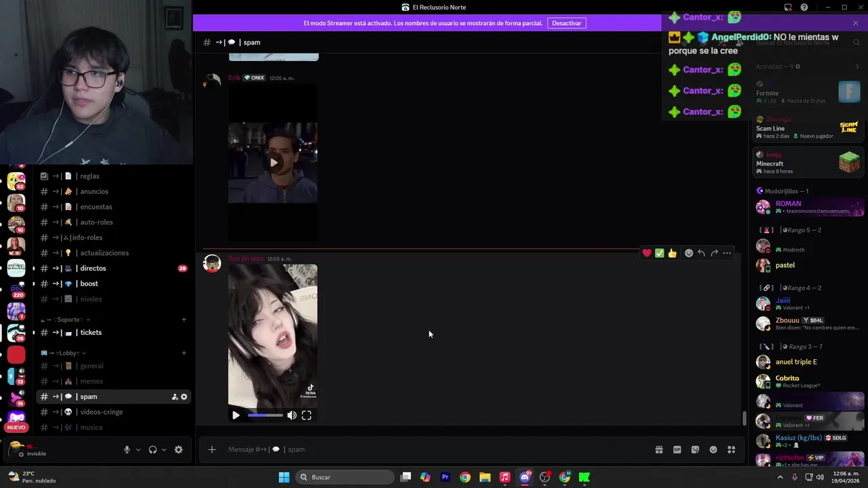This screenshot has width=868, height=488.
Task: Open spam channel settings gear
Action: pyautogui.click(x=184, y=396)
